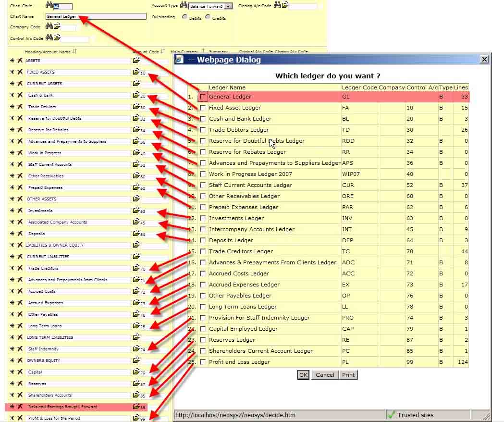Select the Debits radio button
The image size is (504, 422).
click(185, 17)
